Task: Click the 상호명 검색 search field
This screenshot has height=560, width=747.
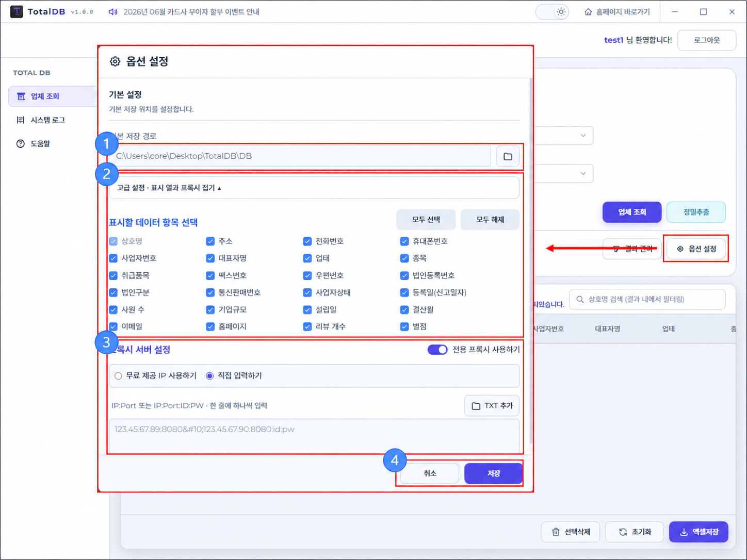Action: coord(647,299)
